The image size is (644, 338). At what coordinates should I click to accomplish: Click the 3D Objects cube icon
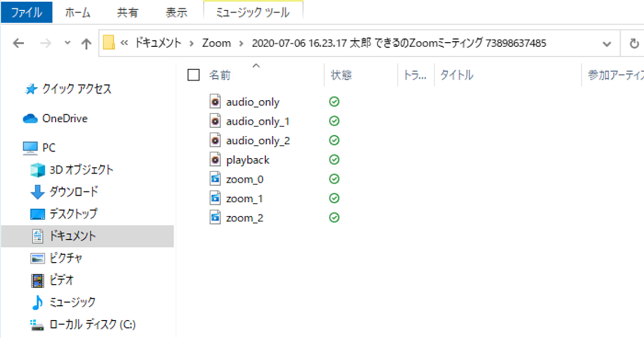(38, 170)
